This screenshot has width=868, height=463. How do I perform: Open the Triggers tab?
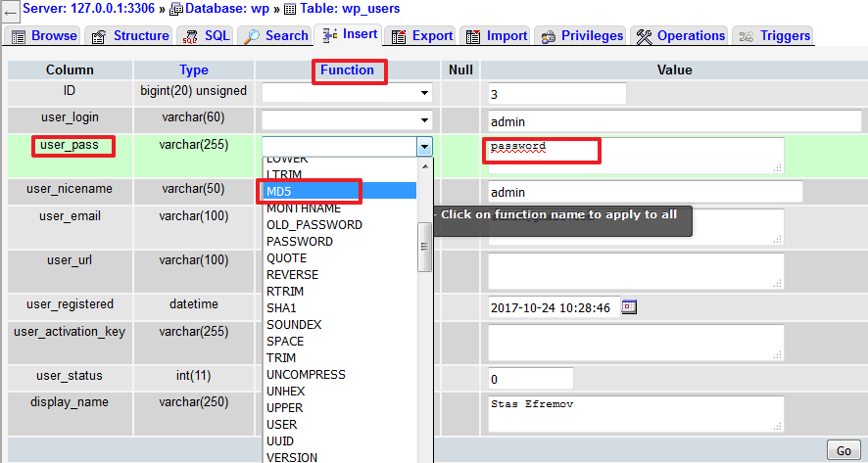coord(773,36)
